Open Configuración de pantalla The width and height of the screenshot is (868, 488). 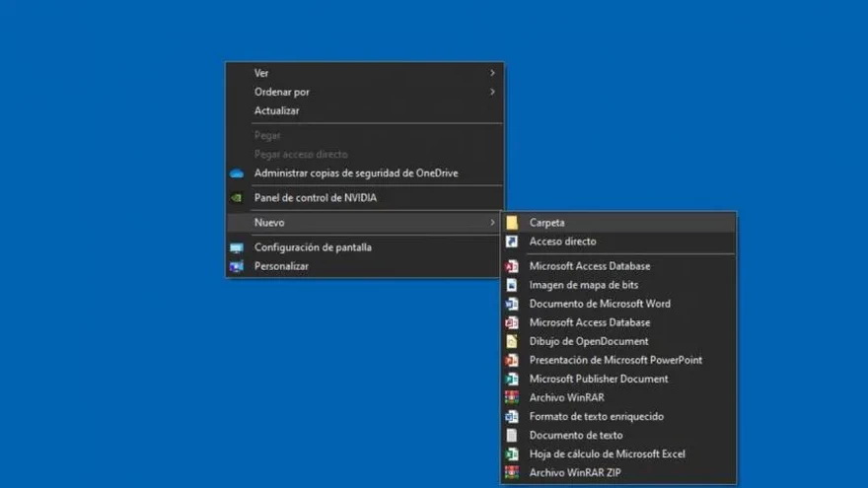click(x=364, y=247)
